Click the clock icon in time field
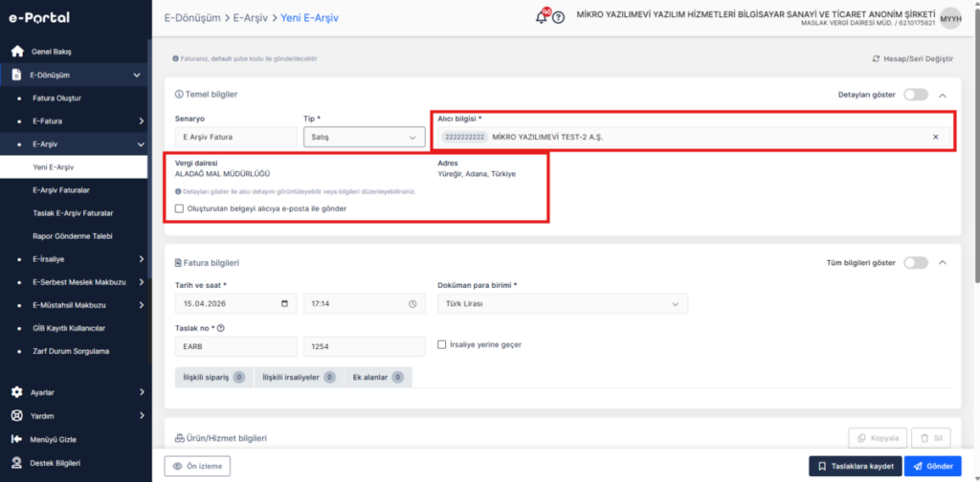Image resolution: width=980 pixels, height=482 pixels. click(x=412, y=304)
